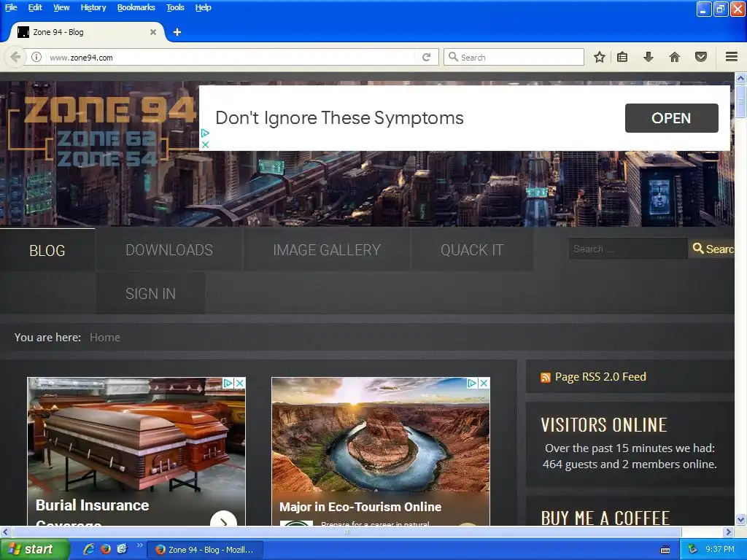Click the system tray network icon
Viewport: 747px width, 560px height.
click(693, 549)
